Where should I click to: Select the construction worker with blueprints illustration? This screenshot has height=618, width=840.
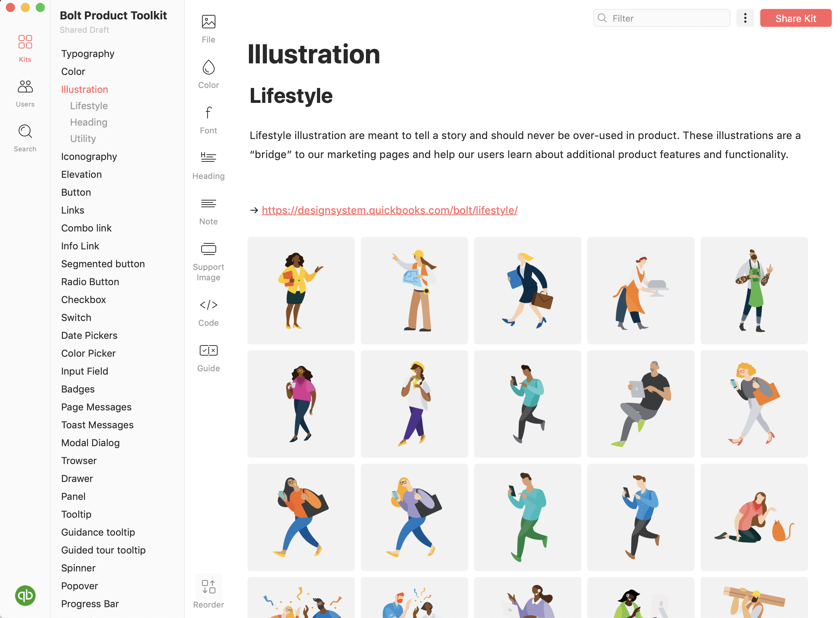(414, 291)
